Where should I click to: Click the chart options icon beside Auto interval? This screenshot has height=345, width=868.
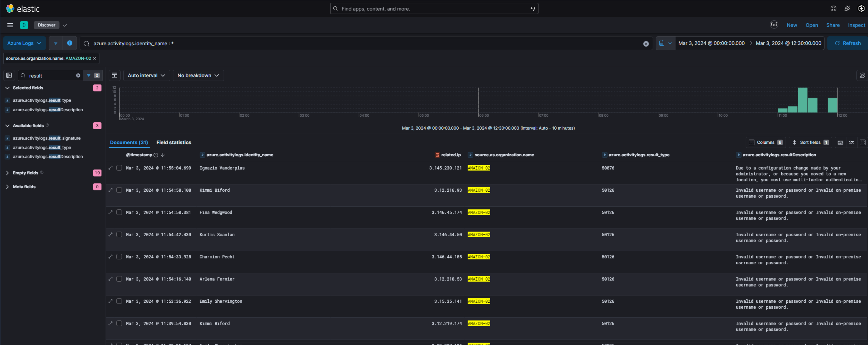(x=115, y=75)
